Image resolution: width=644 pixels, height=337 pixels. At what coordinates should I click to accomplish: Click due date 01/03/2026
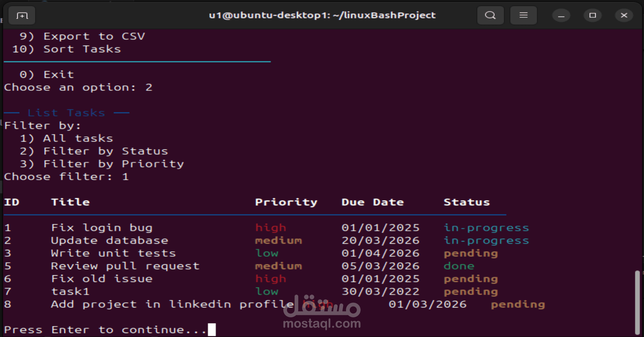coord(427,304)
